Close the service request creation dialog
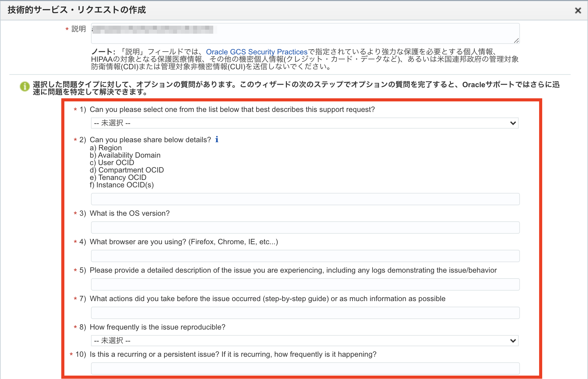The image size is (588, 379). coord(577,11)
